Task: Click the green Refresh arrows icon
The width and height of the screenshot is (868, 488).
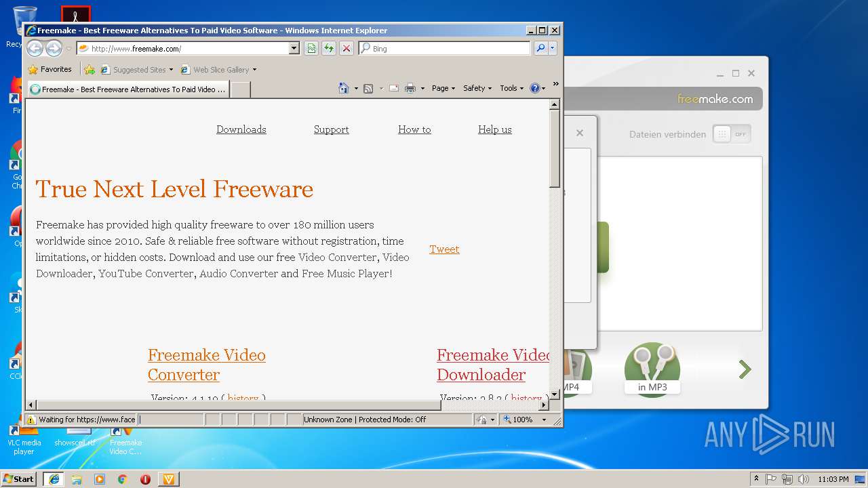Action: tap(329, 48)
